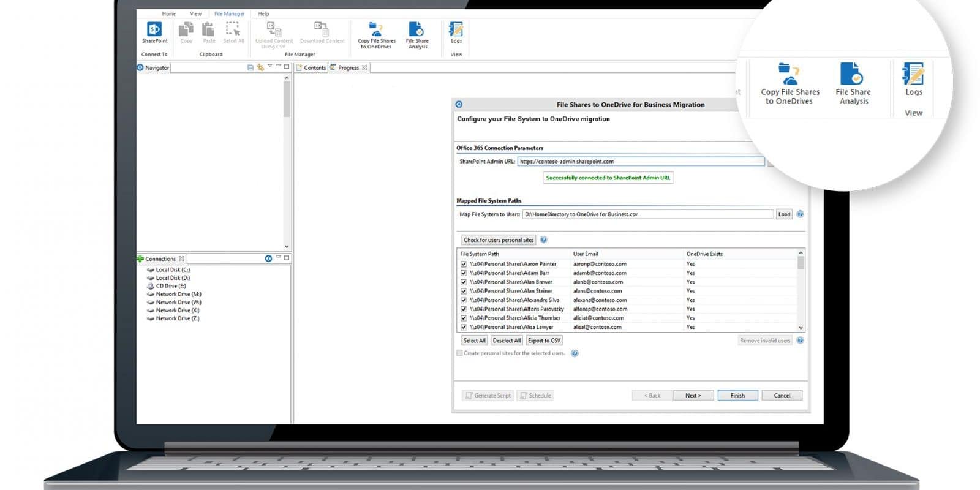Click user table scrollbar down arrow

pos(801,328)
